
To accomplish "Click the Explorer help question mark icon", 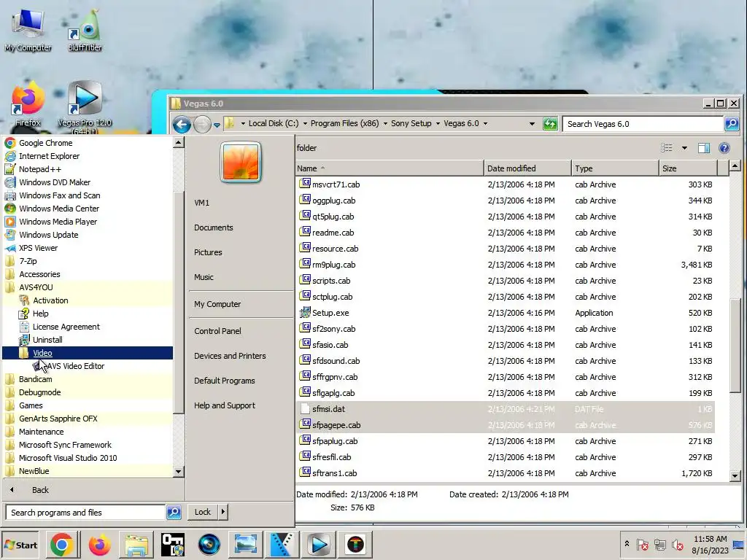I will point(724,148).
